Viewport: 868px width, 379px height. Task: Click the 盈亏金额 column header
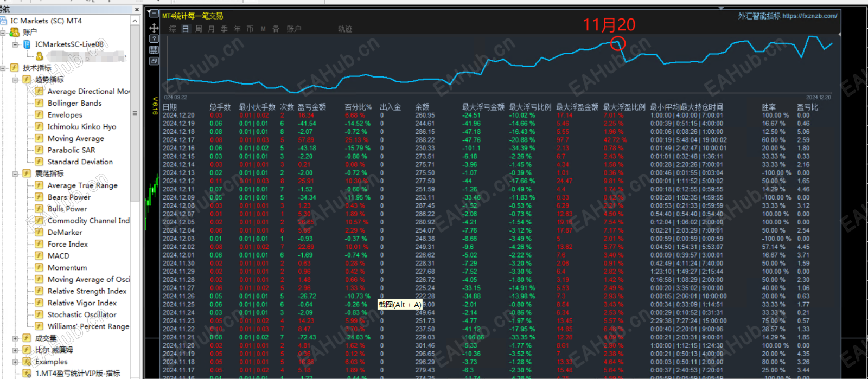pos(311,107)
